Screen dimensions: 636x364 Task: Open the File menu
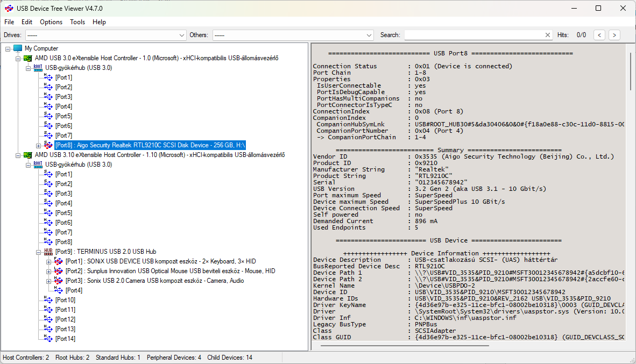[x=9, y=22]
